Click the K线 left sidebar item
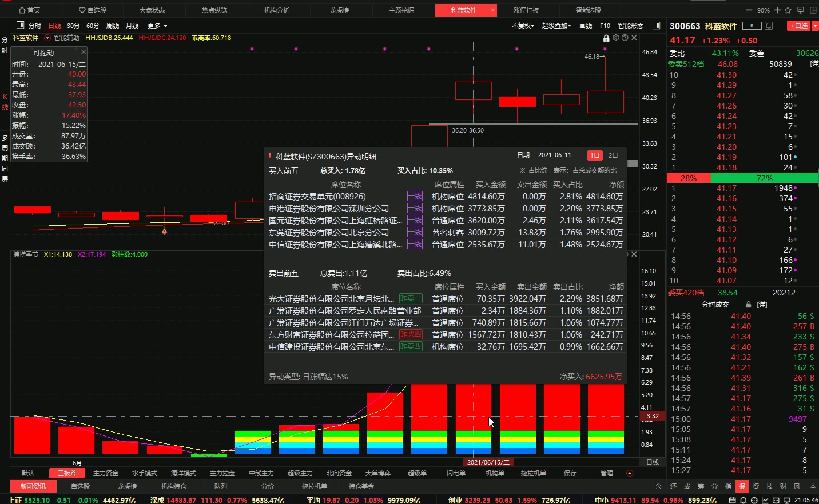The height and width of the screenshot is (504, 819). click(x=5, y=102)
